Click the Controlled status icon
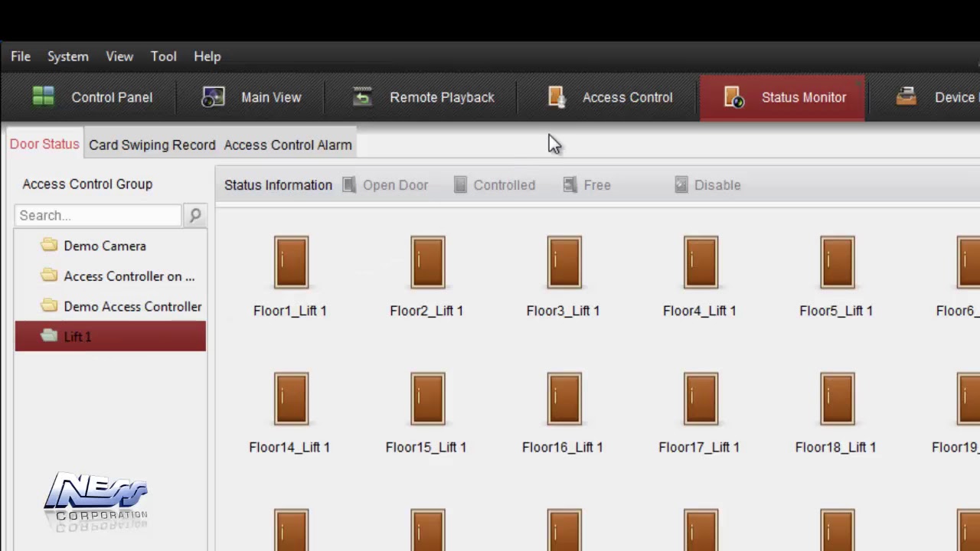The image size is (980, 551). coord(460,185)
